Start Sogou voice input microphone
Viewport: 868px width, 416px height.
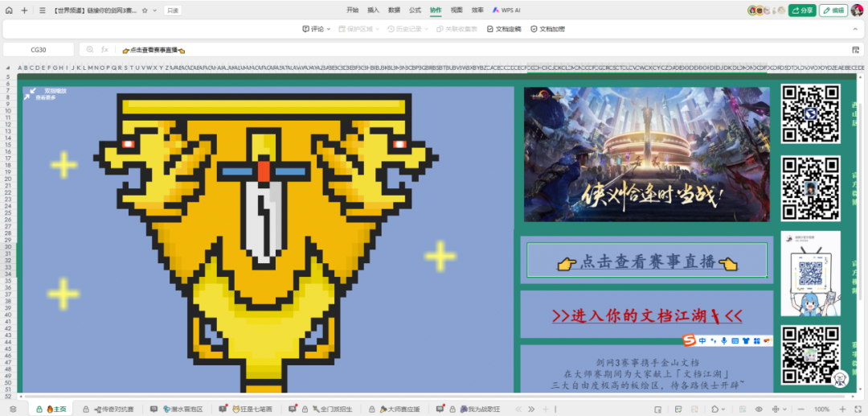coord(724,340)
